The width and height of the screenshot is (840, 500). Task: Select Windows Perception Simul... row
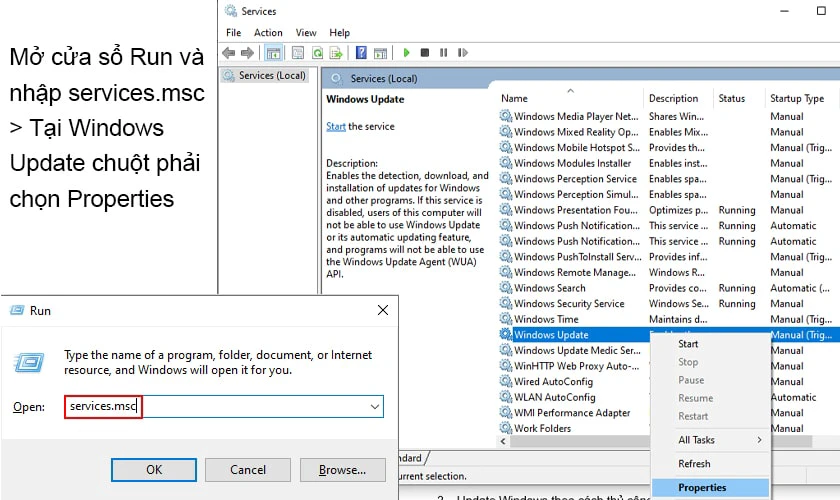[576, 194]
